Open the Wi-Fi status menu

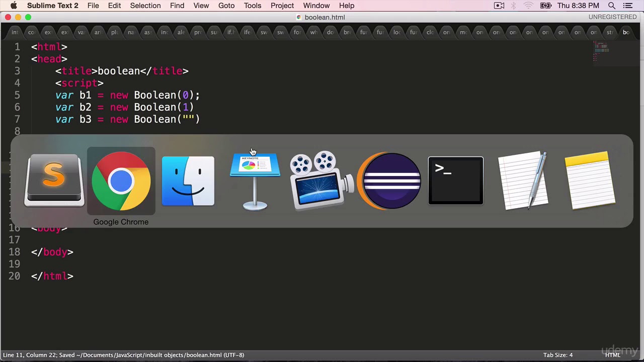pyautogui.click(x=528, y=6)
